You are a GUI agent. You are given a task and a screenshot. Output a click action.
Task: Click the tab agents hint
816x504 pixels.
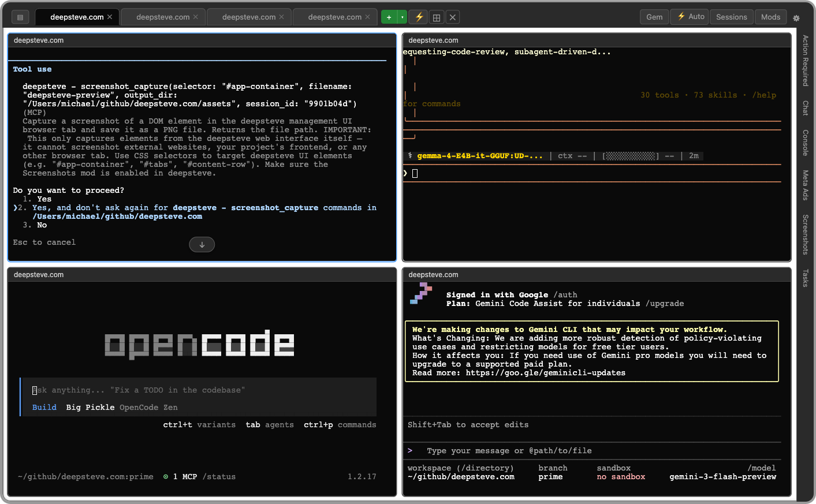point(270,425)
